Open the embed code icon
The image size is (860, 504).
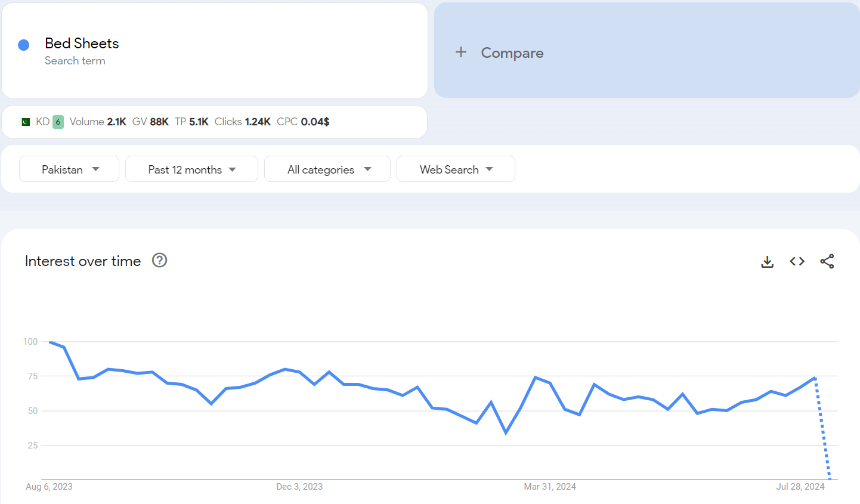(797, 261)
